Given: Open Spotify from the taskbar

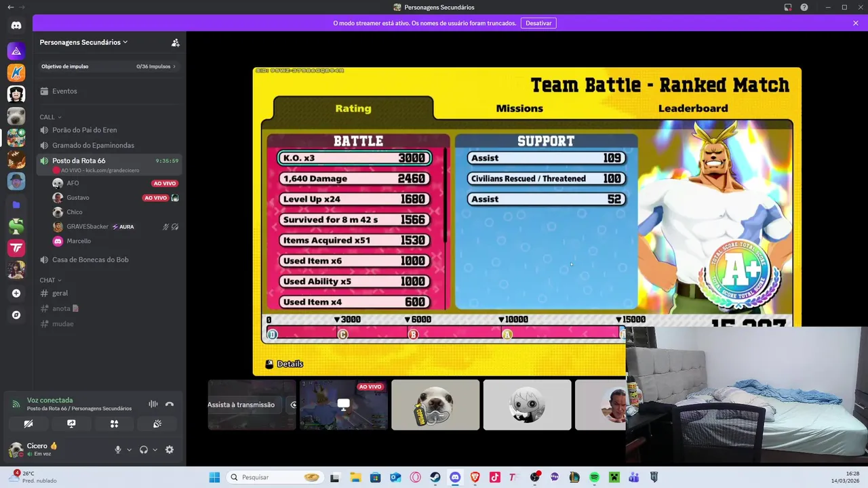Looking at the screenshot, I should pos(594,477).
